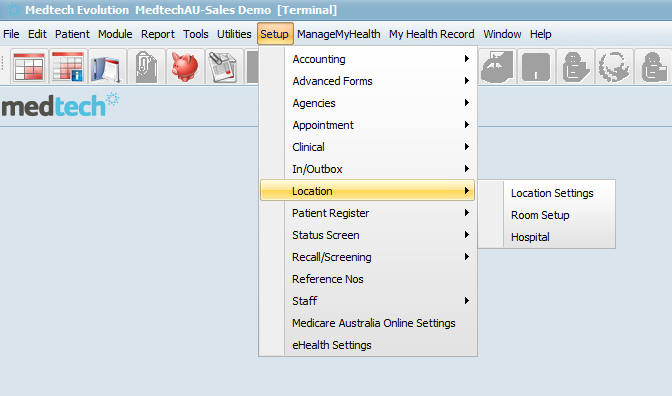Screen dimensions: 672x396
Task: Select the highlighted Location menu entry
Action: coord(367,191)
